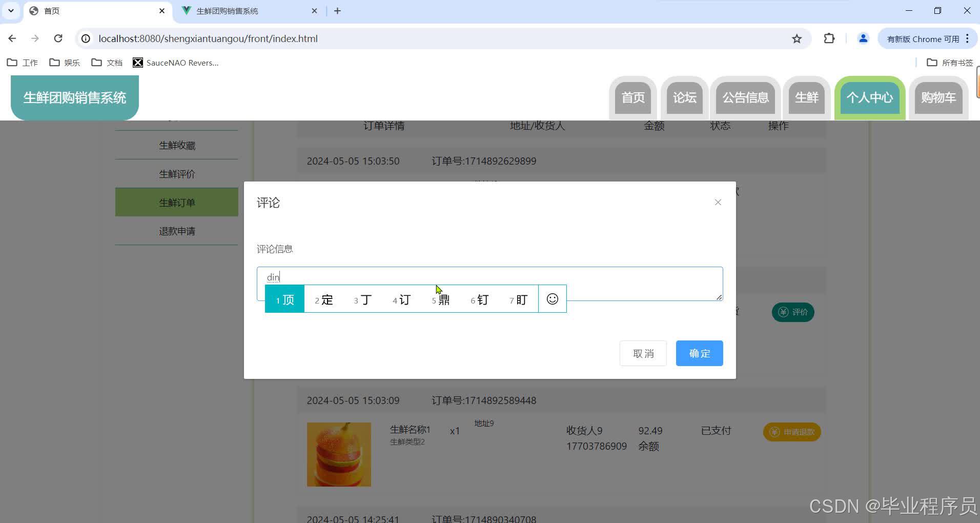Open 购物车 in site menu

[938, 97]
